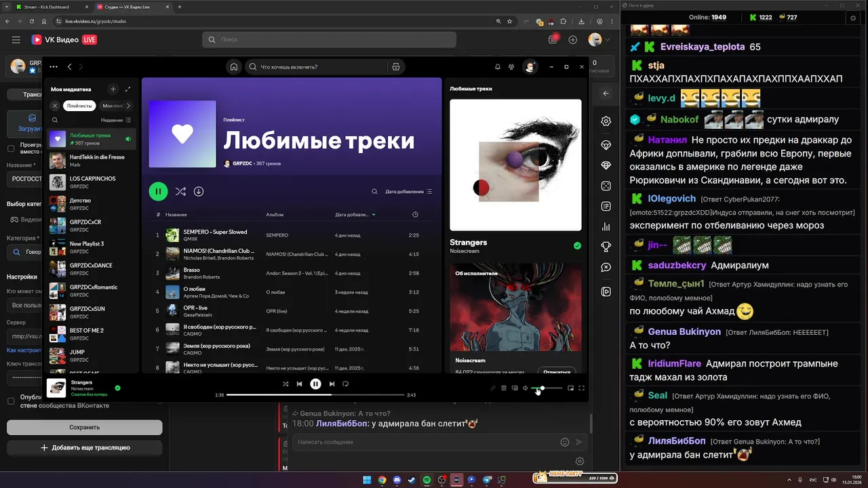
Task: Sort tracks by the Название column header
Action: [176, 214]
